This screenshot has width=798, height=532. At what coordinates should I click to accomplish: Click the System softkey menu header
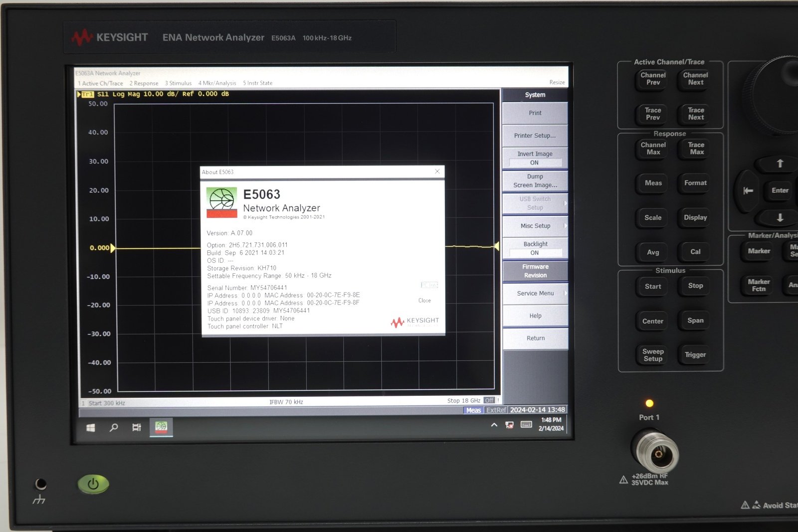point(535,95)
